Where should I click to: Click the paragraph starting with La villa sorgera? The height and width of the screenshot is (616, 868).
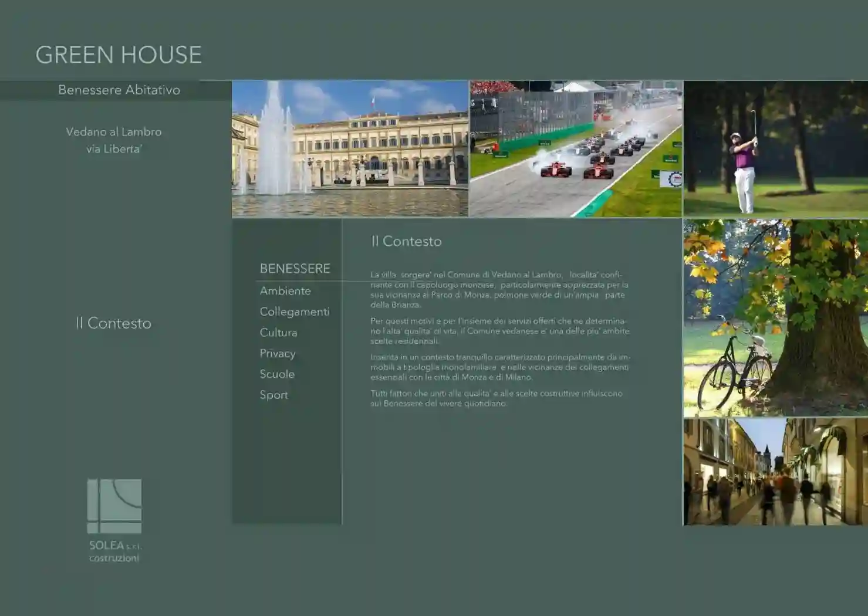499,289
